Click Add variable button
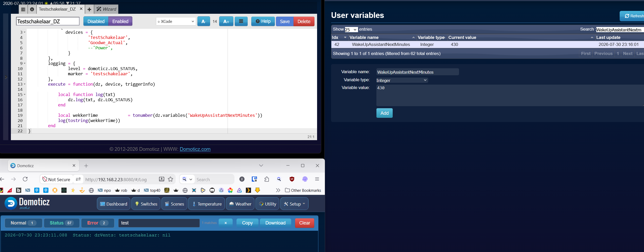Viewport: 644px width, 252px height. [x=384, y=113]
